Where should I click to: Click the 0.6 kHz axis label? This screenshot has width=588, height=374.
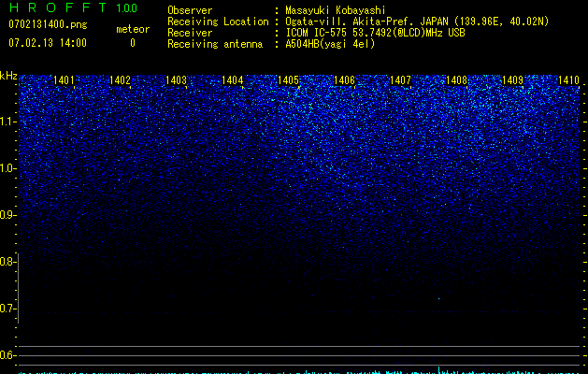click(7, 355)
